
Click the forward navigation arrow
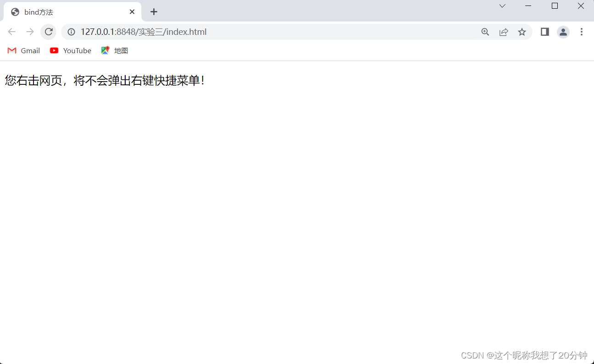tap(30, 32)
